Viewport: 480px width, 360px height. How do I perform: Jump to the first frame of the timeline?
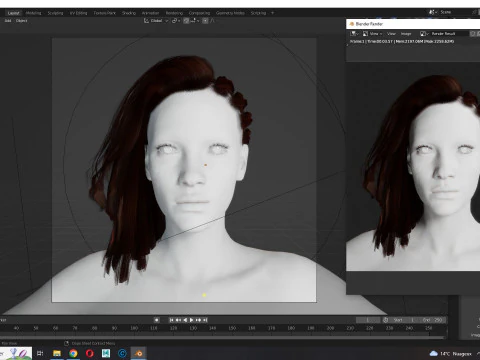pos(172,320)
